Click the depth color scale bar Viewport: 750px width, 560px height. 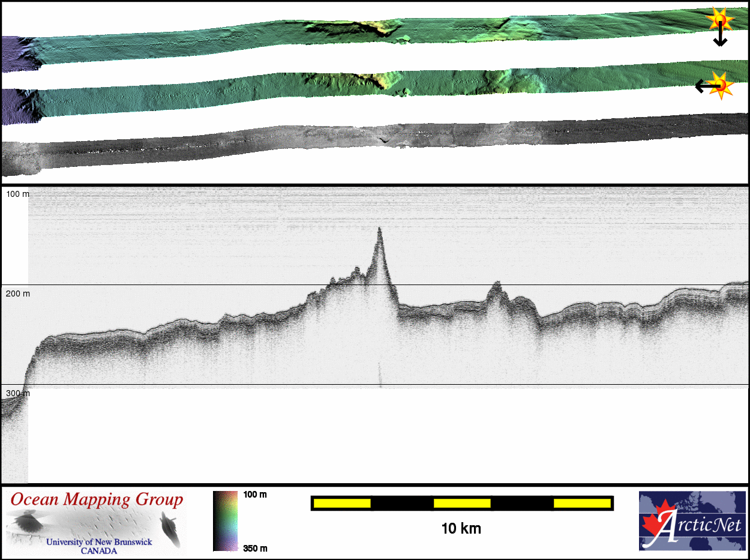[x=225, y=520]
